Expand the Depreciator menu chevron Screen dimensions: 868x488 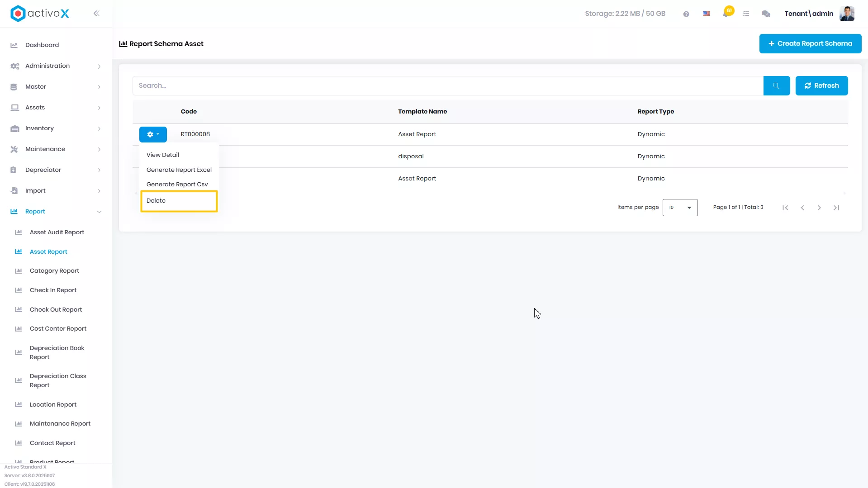(99, 171)
